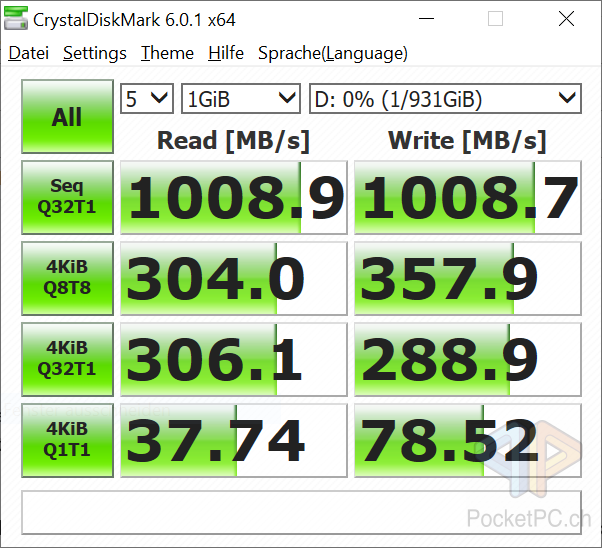Start the 4KiB Q8T8 test
Viewport: 602px width, 548px height.
click(x=66, y=278)
